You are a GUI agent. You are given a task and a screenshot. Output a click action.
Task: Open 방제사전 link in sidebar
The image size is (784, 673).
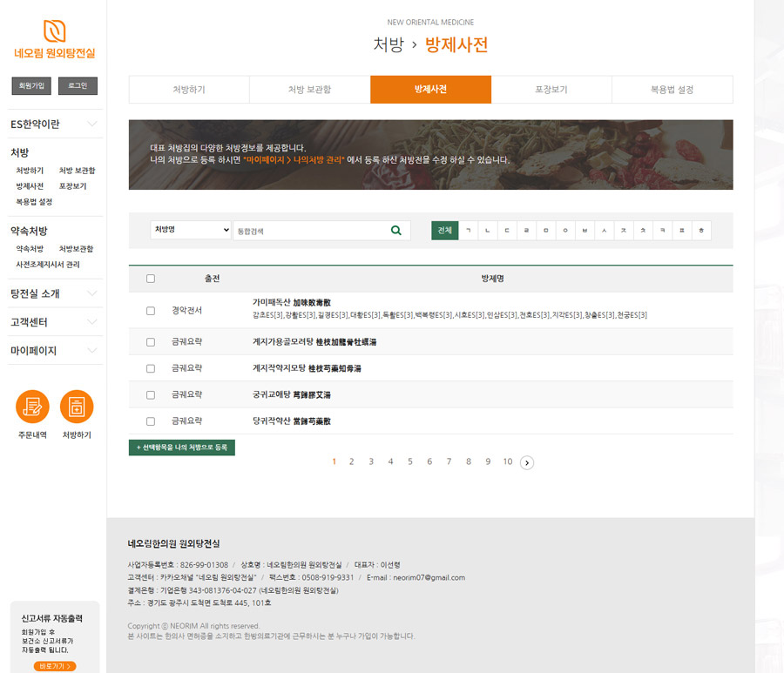[x=30, y=186]
